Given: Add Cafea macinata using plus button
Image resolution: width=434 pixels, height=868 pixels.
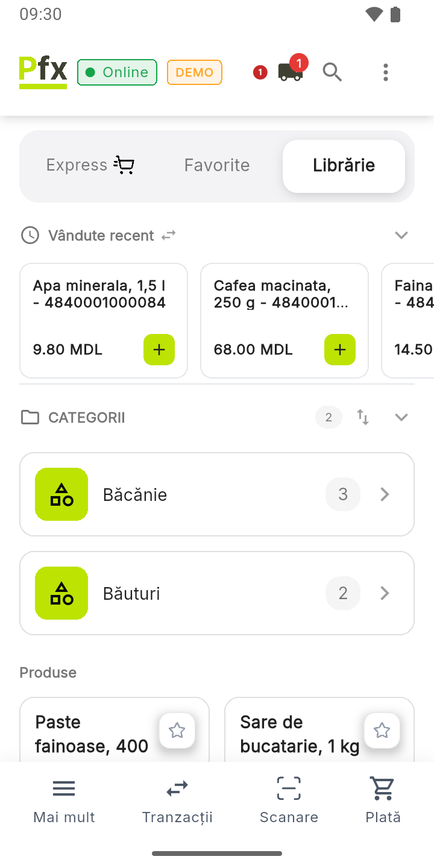Looking at the screenshot, I should (x=340, y=350).
